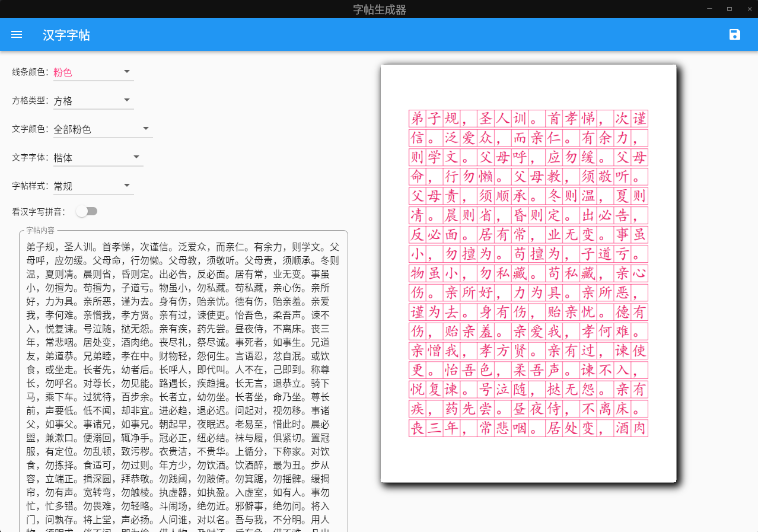Click the arrow on the 楷体 font dropdown
Viewport: 758px width, 532px height.
pyautogui.click(x=136, y=157)
